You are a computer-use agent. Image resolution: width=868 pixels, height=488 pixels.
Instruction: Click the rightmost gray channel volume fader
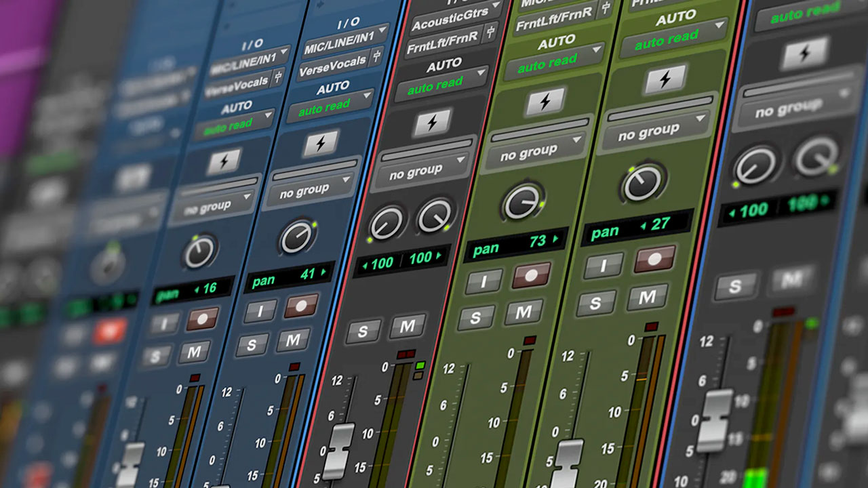point(716,420)
